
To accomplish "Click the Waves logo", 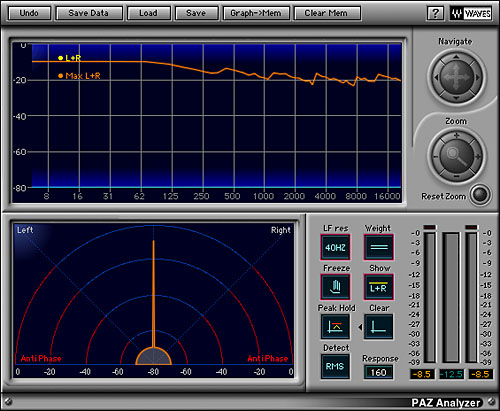I will click(471, 13).
